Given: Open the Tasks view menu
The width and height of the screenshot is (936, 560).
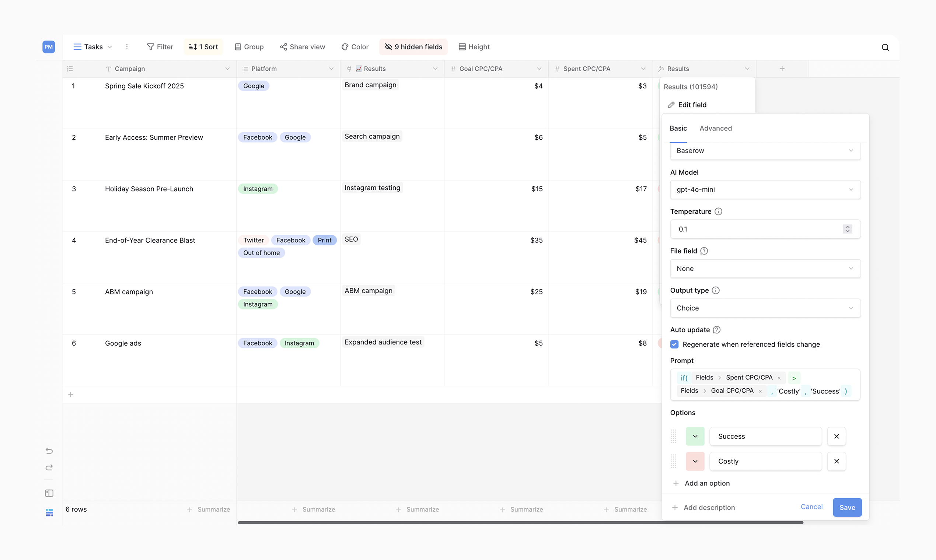Looking at the screenshot, I should (92, 47).
